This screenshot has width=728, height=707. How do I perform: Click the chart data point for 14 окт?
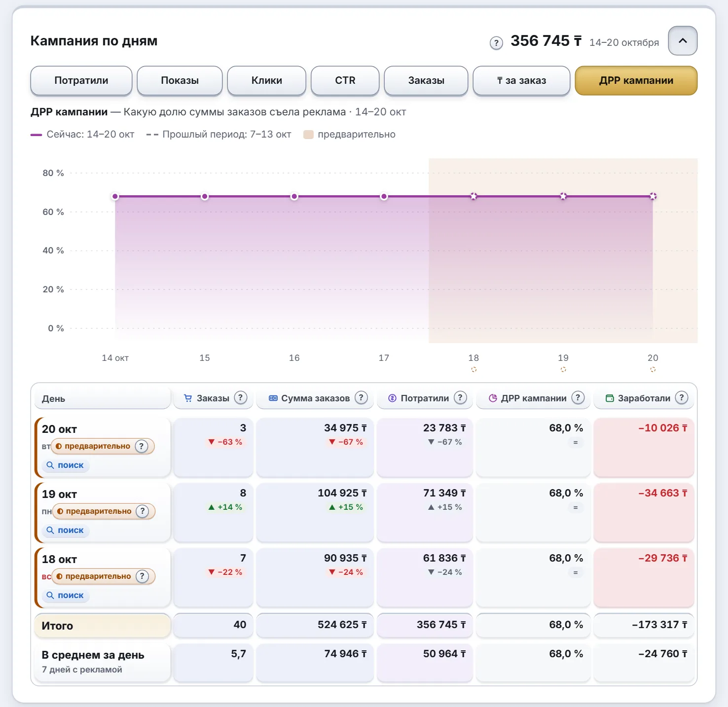point(115,196)
